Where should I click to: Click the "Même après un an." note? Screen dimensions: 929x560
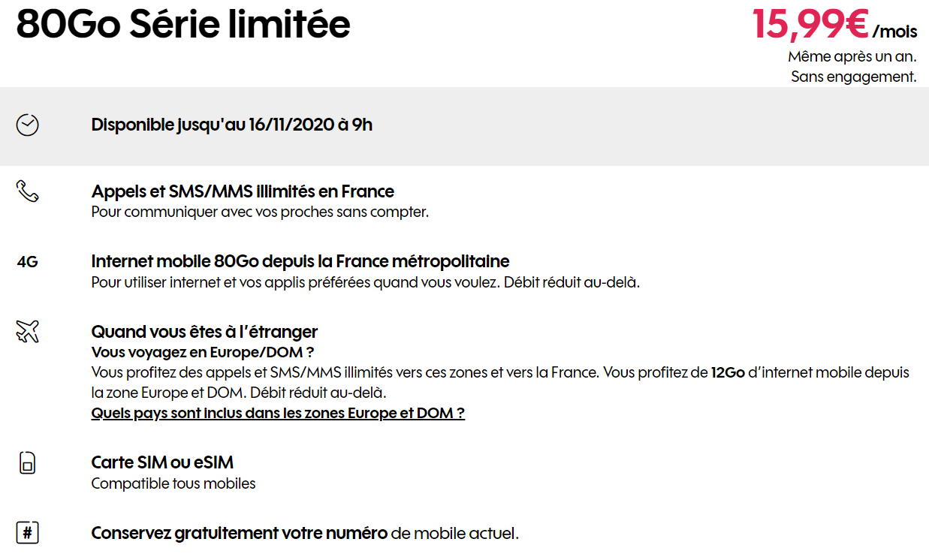[x=852, y=56]
